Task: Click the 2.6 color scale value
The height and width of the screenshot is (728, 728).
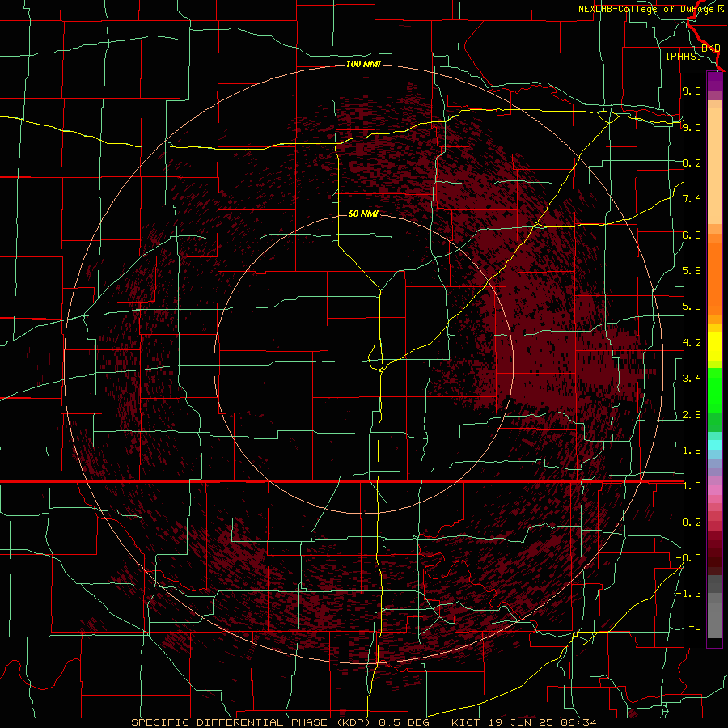Action: (x=692, y=415)
